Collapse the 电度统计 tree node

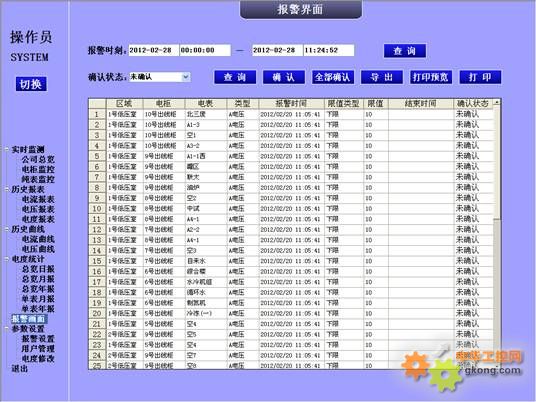7,259
